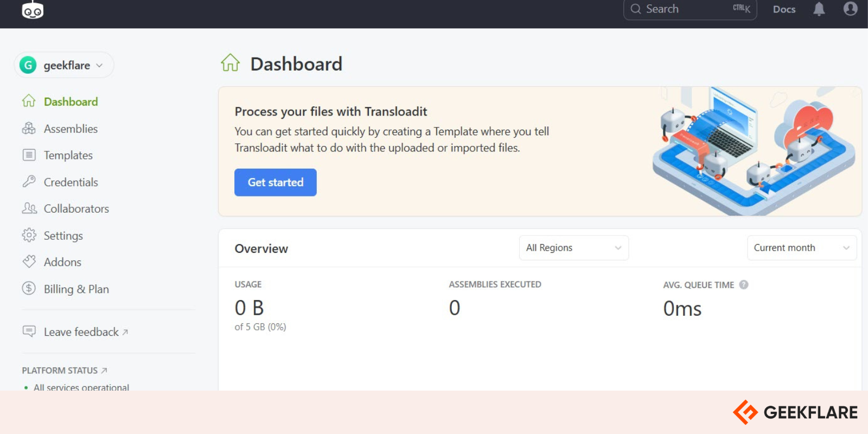Click All services operational status

click(x=81, y=386)
